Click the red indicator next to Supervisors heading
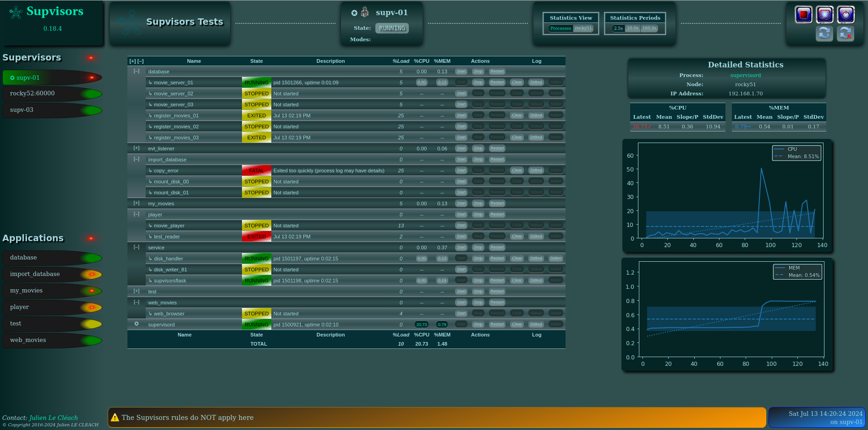This screenshot has height=430, width=868. [91, 58]
